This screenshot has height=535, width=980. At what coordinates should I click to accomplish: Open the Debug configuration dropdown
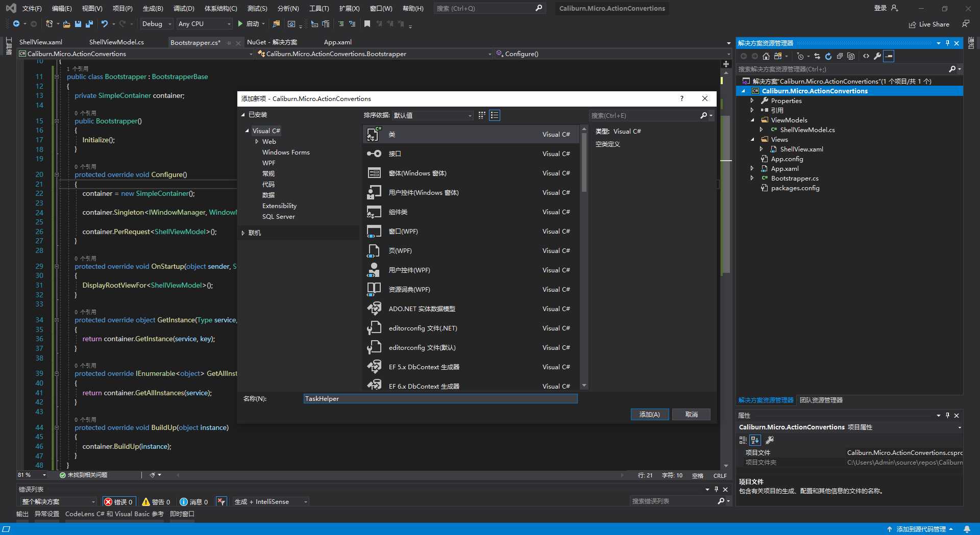pyautogui.click(x=157, y=24)
